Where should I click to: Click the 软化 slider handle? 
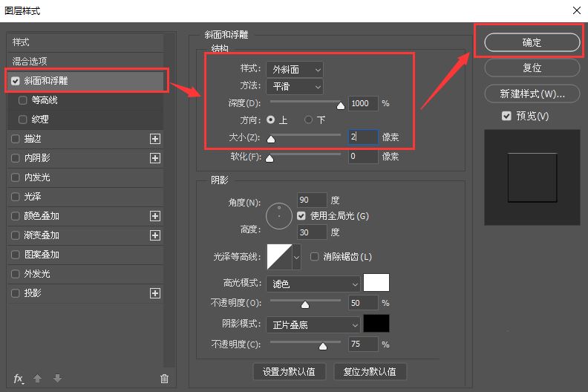pos(269,159)
